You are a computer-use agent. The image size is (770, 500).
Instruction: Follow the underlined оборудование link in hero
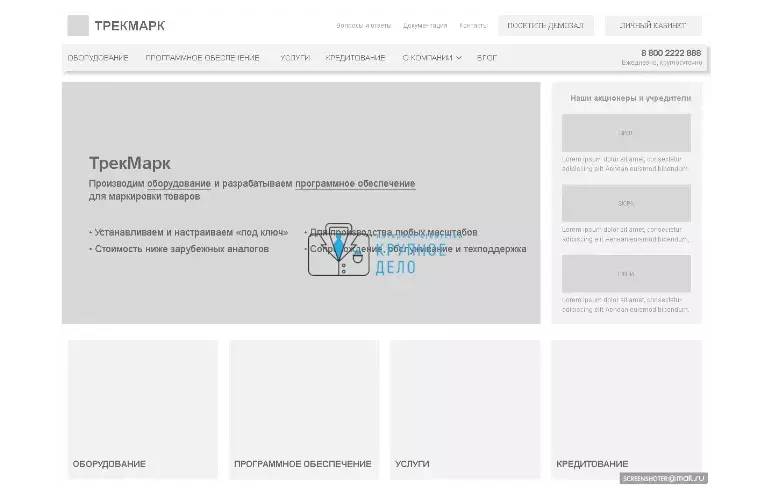click(x=179, y=184)
